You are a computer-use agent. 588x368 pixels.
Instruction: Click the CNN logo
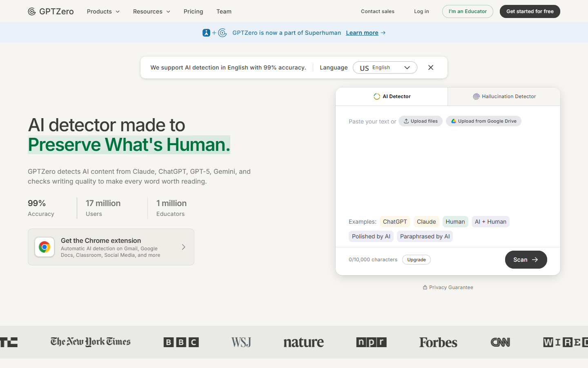click(x=500, y=342)
